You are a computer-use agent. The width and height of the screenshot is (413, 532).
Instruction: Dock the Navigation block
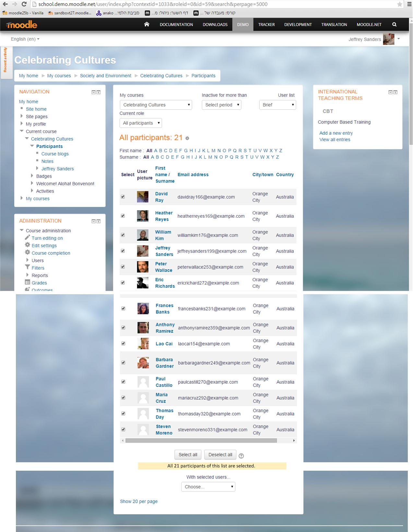pyautogui.click(x=99, y=92)
